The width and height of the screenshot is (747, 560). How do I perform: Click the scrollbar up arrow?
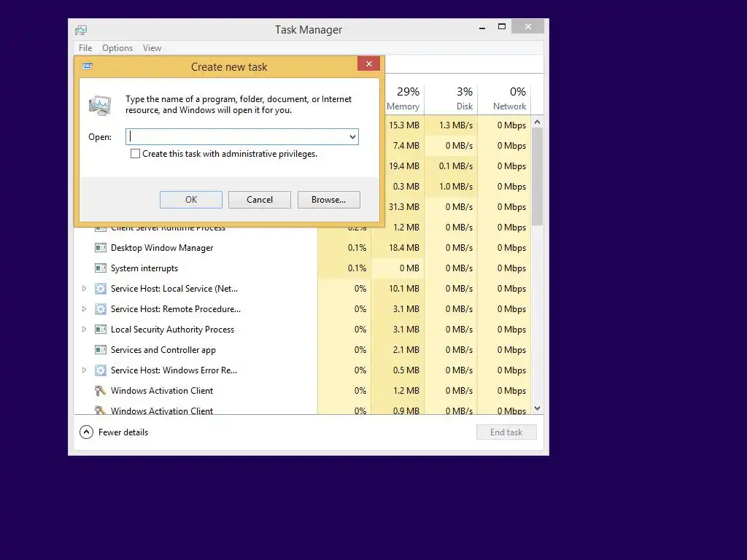(538, 122)
